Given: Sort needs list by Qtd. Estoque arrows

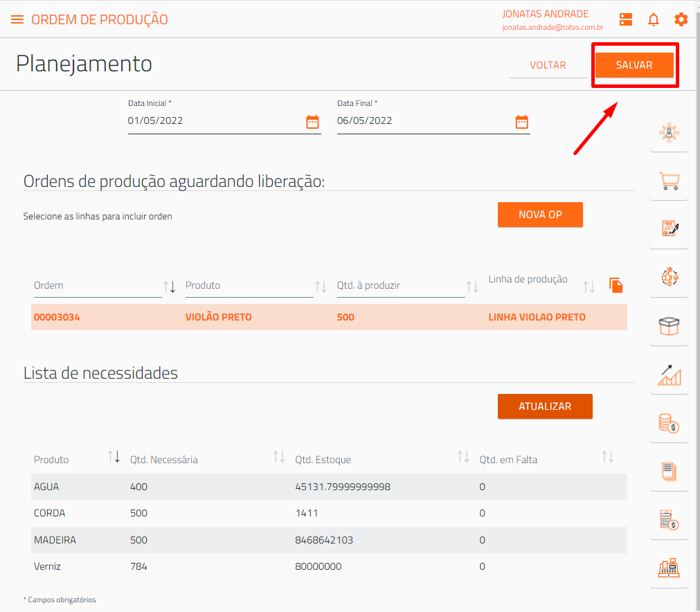Looking at the screenshot, I should coord(463,457).
